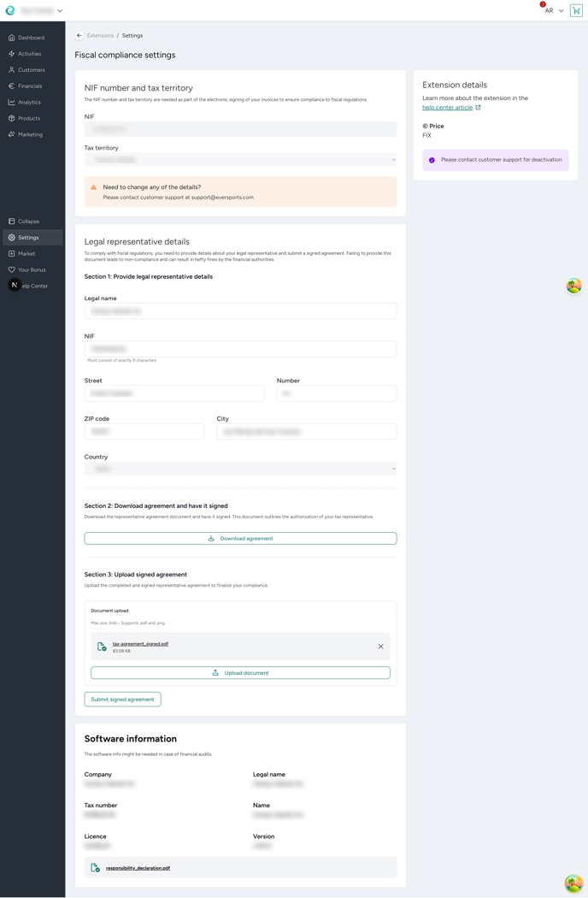Click the Extensions breadcrumb link

(x=100, y=36)
